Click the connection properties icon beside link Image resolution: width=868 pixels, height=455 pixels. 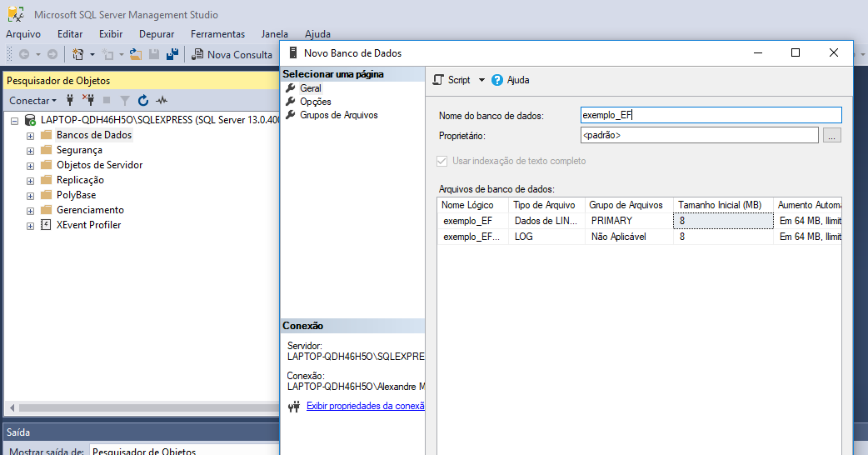[x=294, y=407]
